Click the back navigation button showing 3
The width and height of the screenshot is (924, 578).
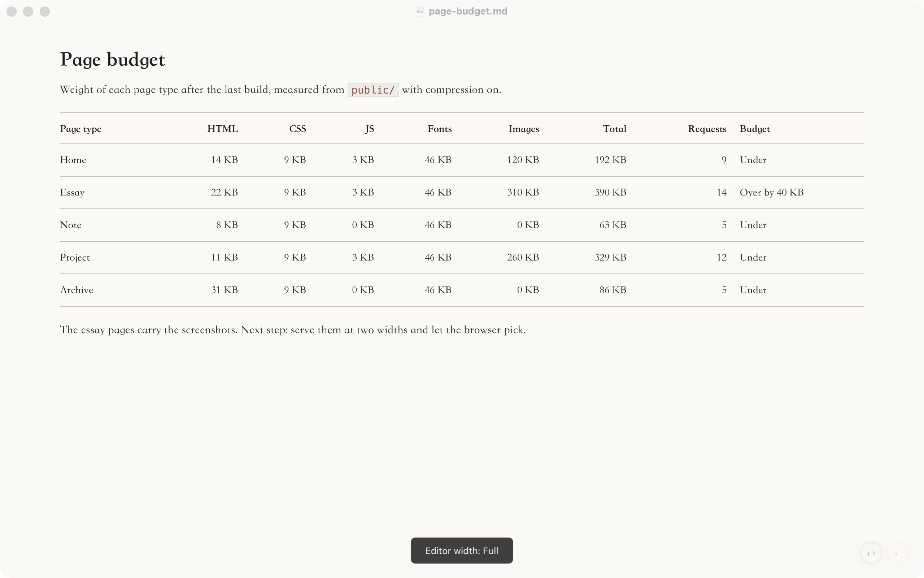point(871,552)
